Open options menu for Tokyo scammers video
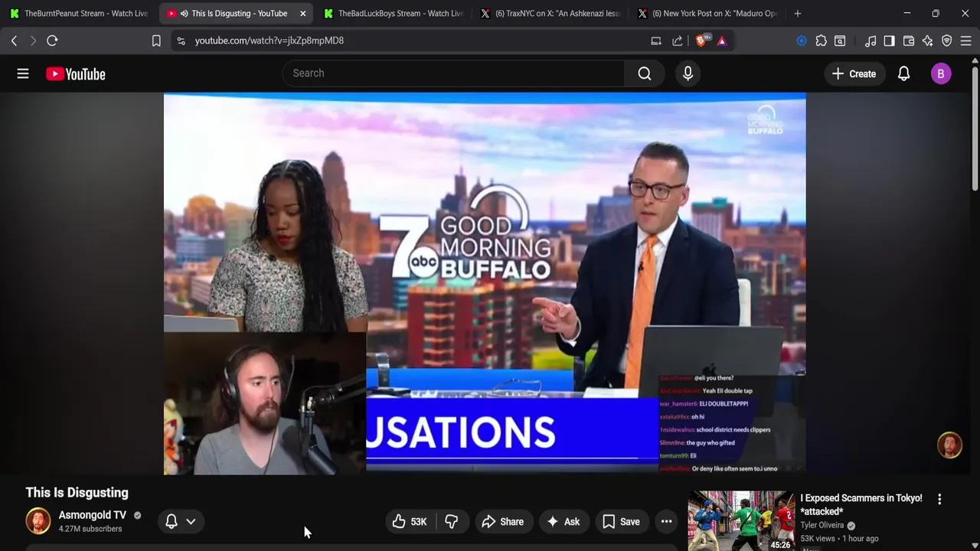 click(x=939, y=499)
